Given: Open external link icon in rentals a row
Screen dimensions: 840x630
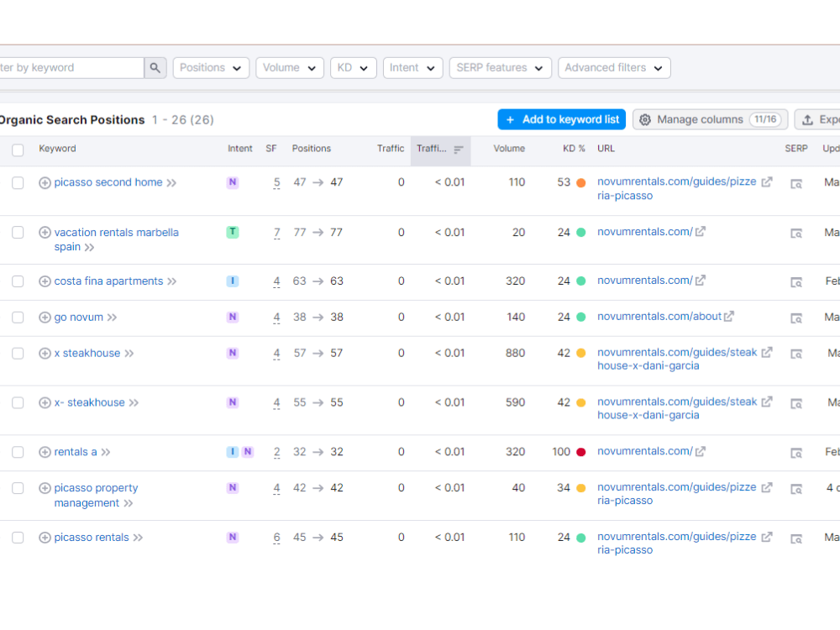Looking at the screenshot, I should [701, 452].
